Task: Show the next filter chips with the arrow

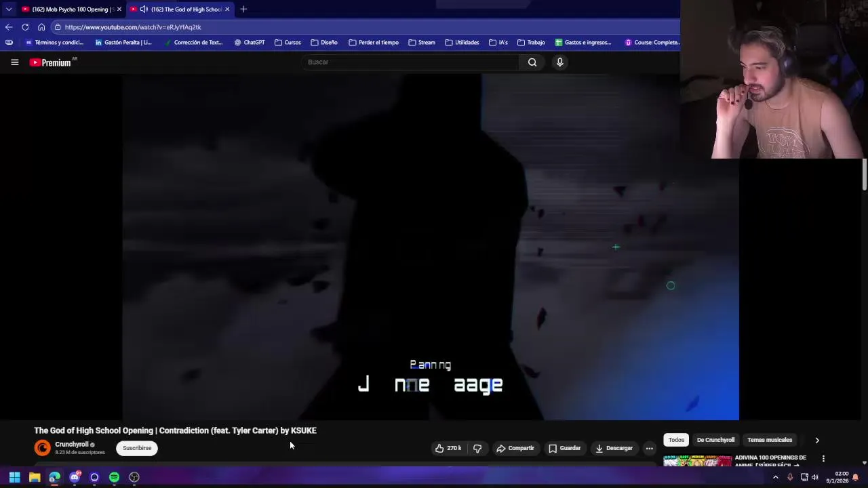Action: click(x=817, y=440)
